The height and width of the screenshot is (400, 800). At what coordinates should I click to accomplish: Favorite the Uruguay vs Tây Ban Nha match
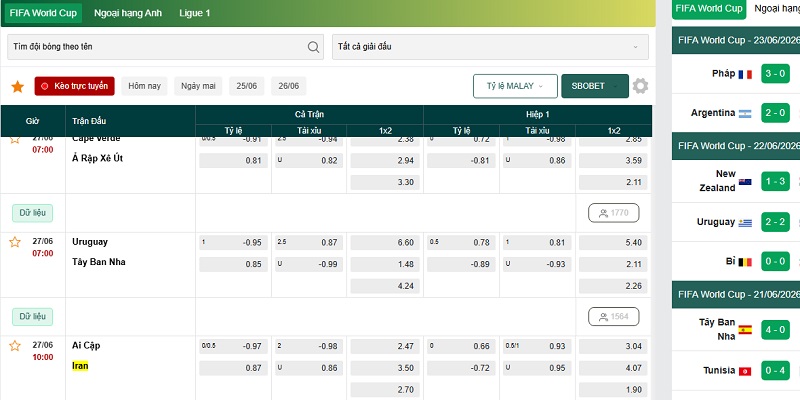(x=15, y=242)
